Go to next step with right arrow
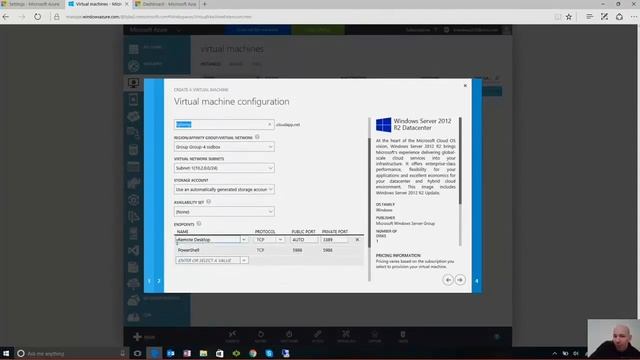The height and width of the screenshot is (360, 640). pos(460,280)
